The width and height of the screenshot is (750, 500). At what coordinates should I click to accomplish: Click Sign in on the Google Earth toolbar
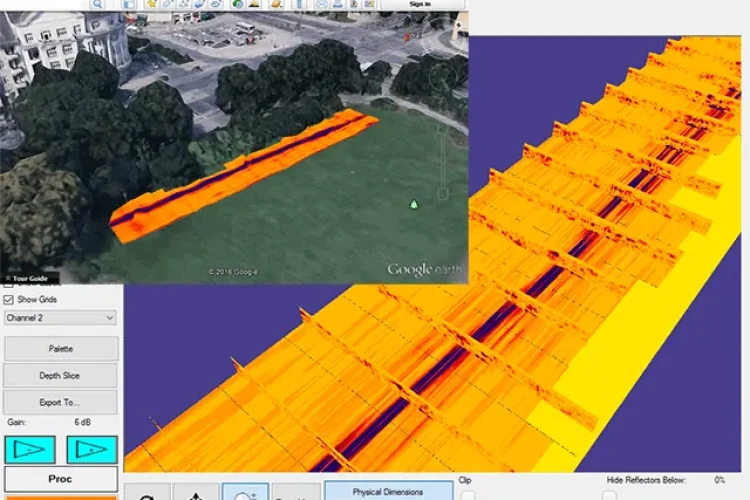420,4
